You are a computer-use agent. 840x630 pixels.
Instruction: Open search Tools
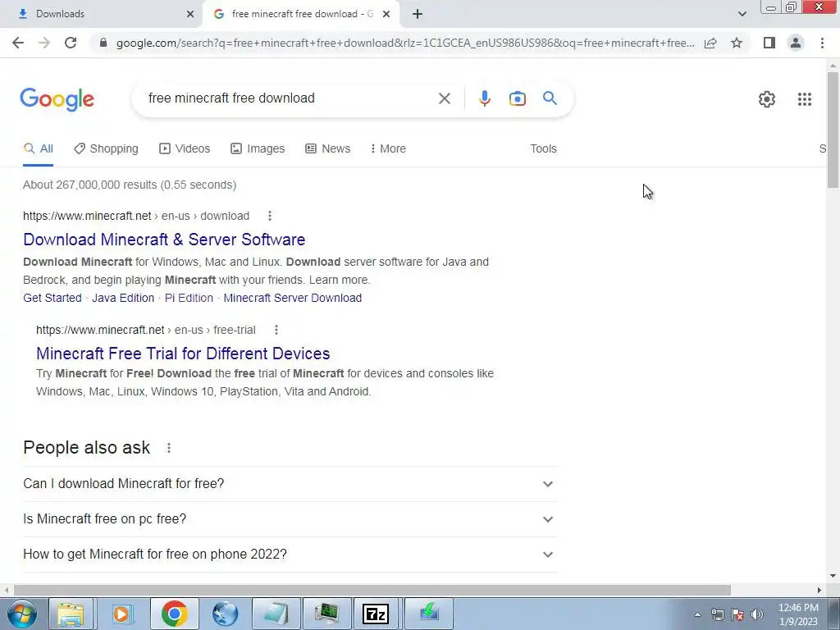(543, 149)
